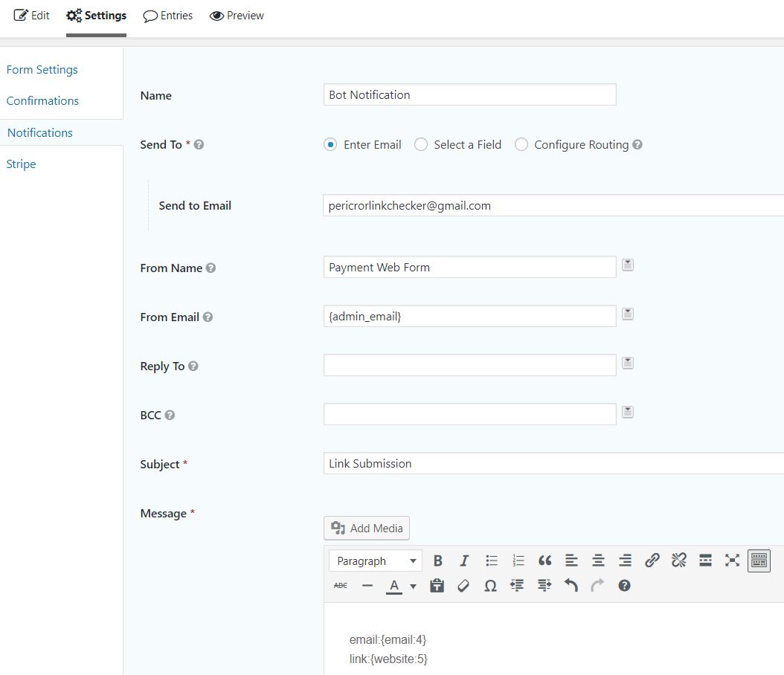Toggle bold formatting in the message editor
The height and width of the screenshot is (675, 784).
437,561
